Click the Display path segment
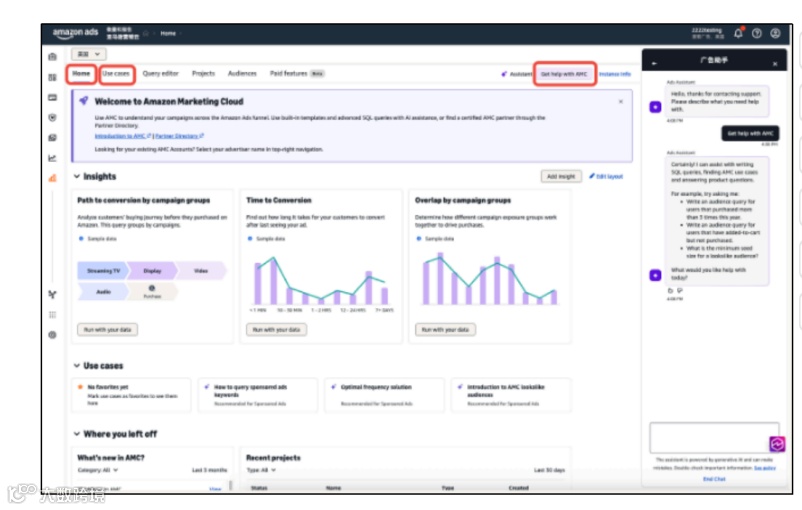This screenshot has height=510, width=802. point(152,271)
